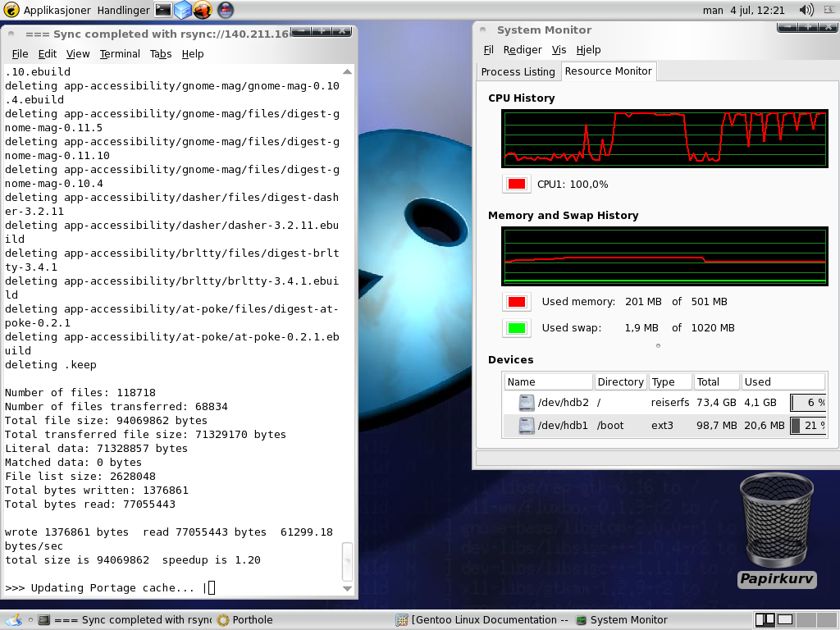Open the Help menu in the terminal window

(192, 53)
